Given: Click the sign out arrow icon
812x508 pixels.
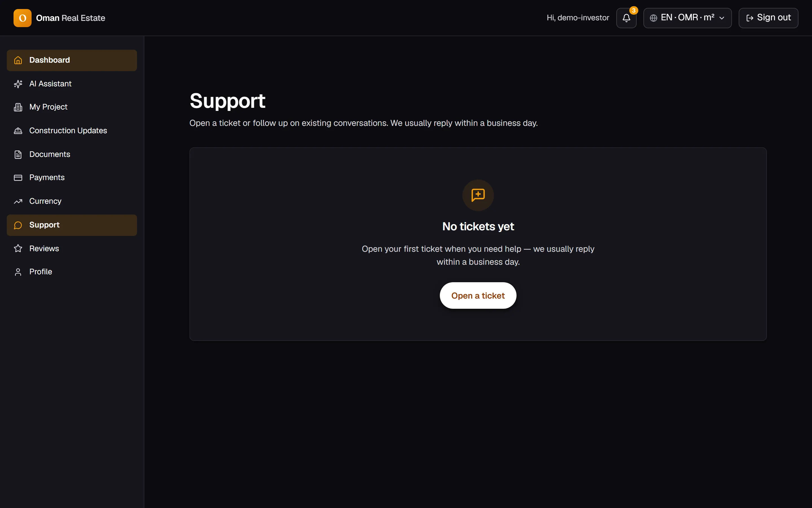Looking at the screenshot, I should 750,18.
